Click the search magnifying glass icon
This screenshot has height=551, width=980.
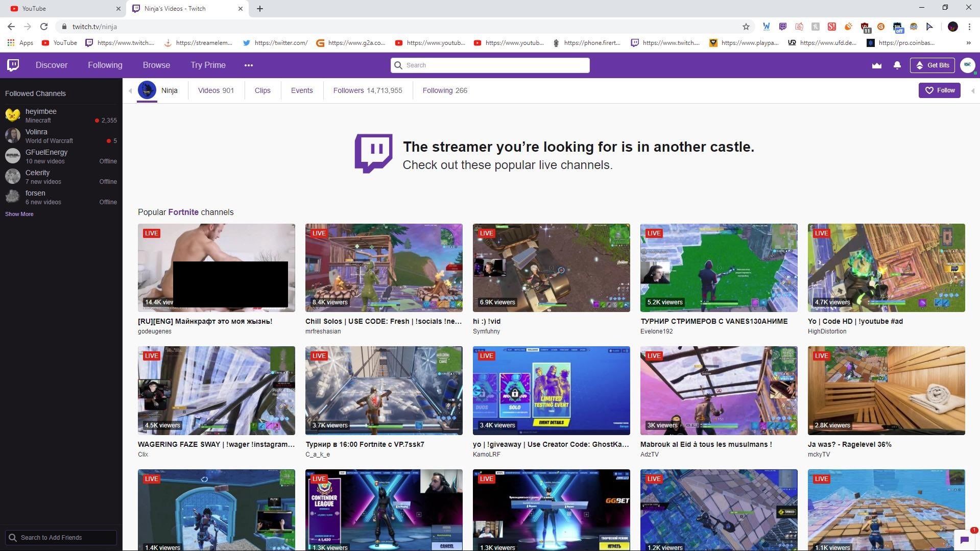(x=398, y=65)
